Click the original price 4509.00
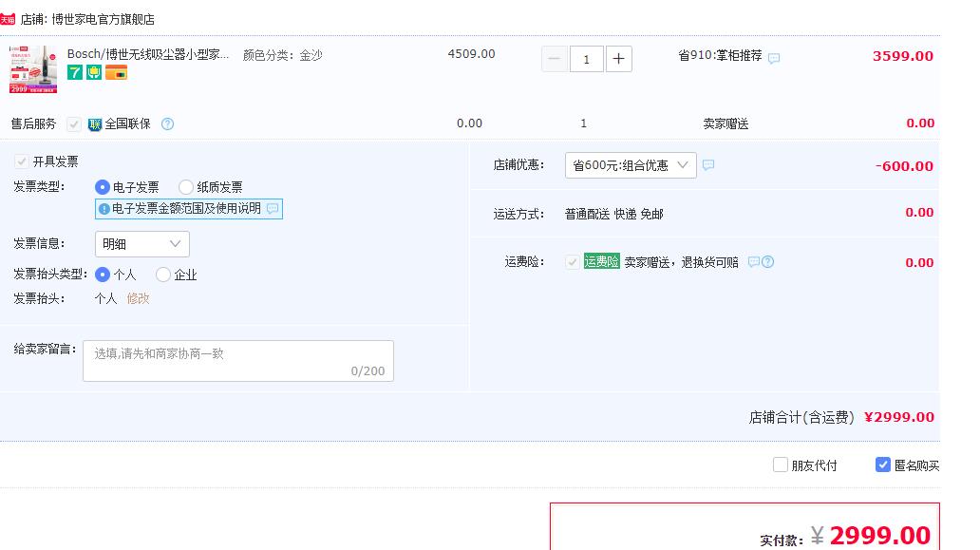 471,54
